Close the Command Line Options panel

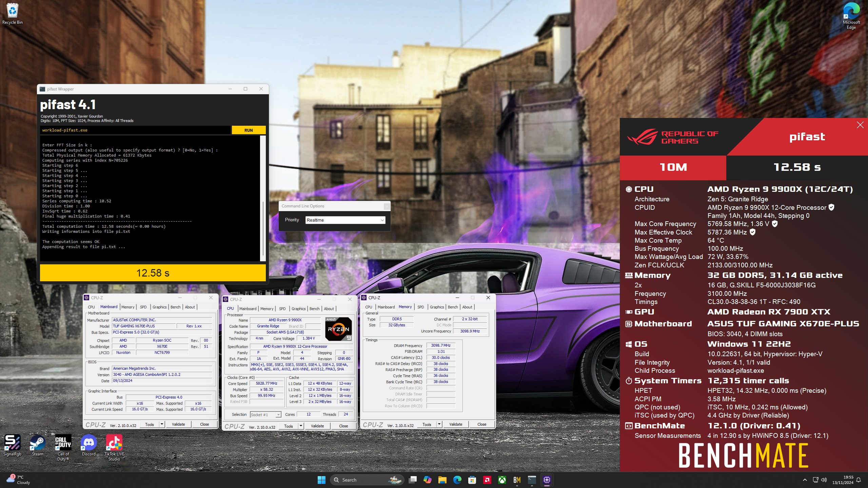386,206
